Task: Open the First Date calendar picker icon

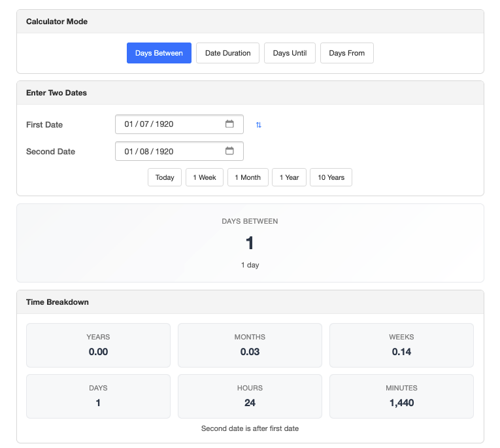Action: (x=229, y=124)
